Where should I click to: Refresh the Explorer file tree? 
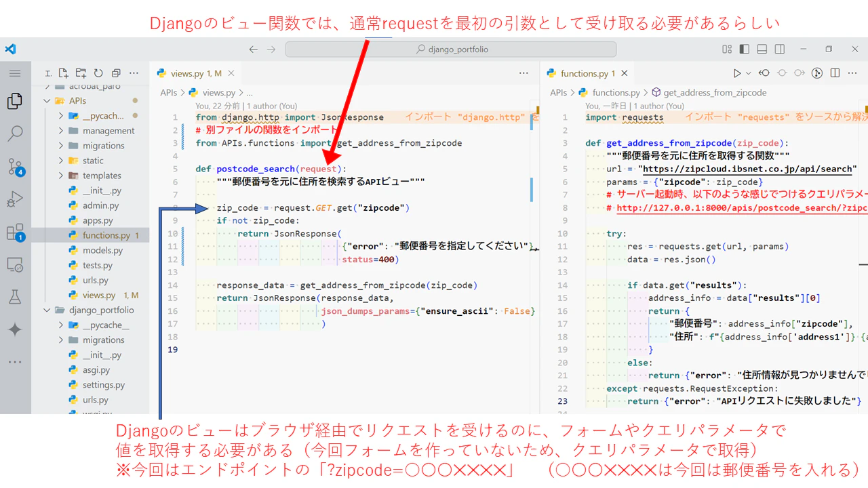(98, 73)
